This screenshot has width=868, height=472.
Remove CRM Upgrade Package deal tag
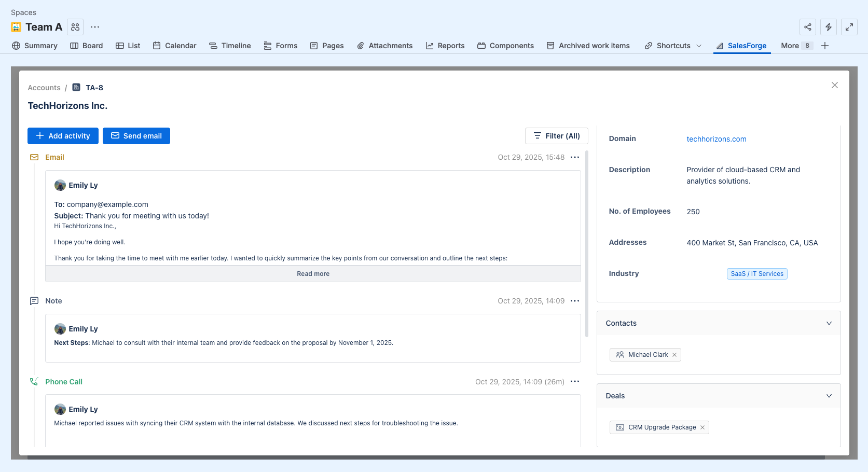702,427
